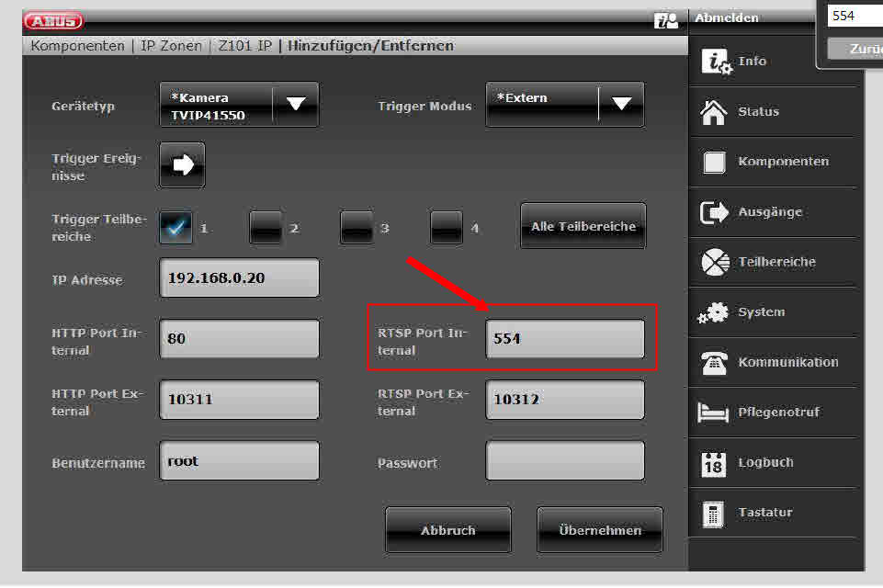Screen dimensions: 883x588
Task: Click the Kommunikation telephone icon
Action: pos(714,363)
